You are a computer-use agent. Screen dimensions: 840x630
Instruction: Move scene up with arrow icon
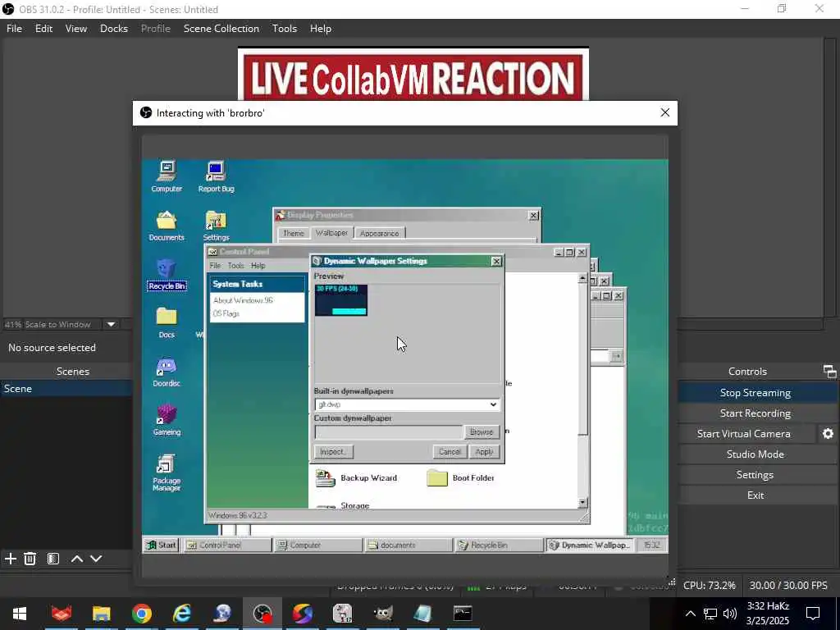tap(76, 559)
